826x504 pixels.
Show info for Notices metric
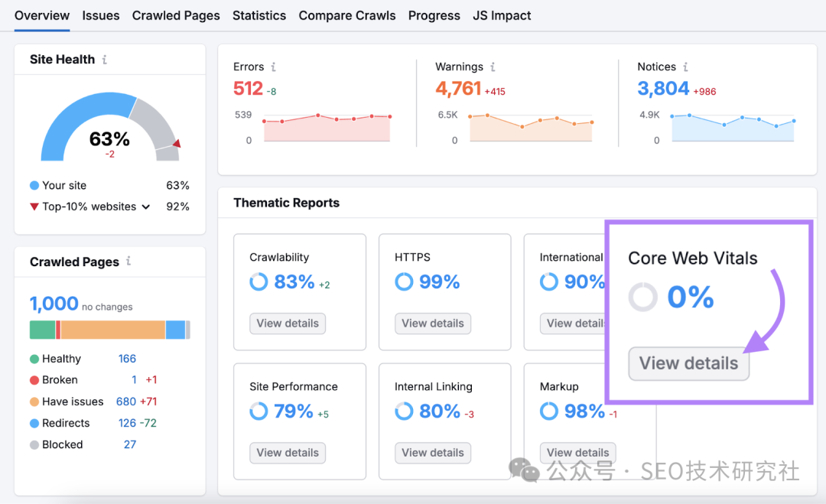pyautogui.click(x=685, y=67)
